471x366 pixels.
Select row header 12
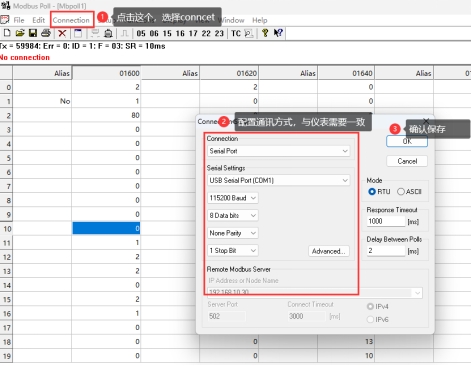point(6,257)
